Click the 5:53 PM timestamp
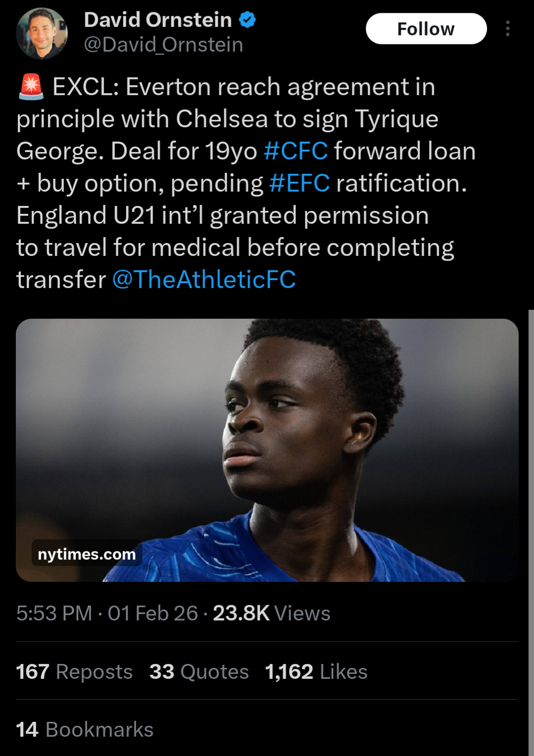Image resolution: width=534 pixels, height=756 pixels. click(x=54, y=613)
